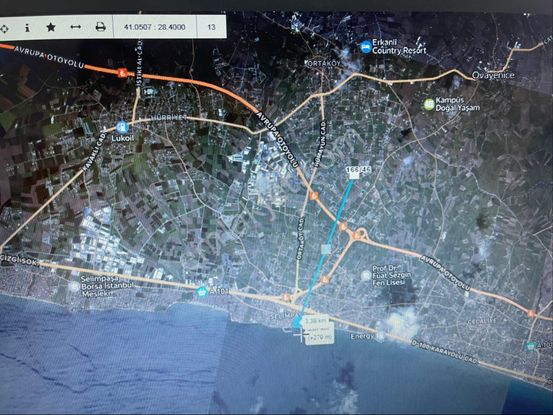
Task: Click the info icon in the toolbar
Action: click(28, 28)
